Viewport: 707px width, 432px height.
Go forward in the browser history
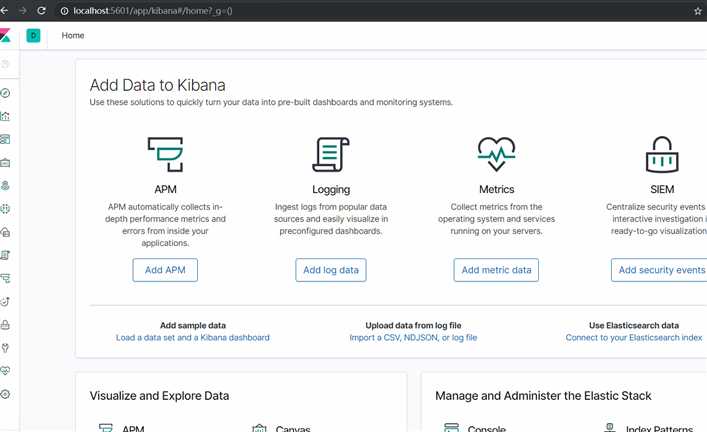pos(23,10)
